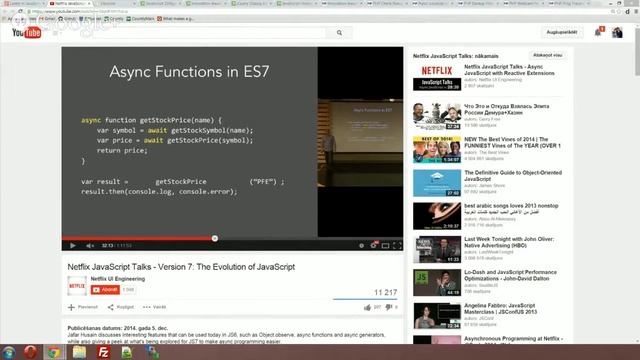Click the Netflix JavaScript Talks thumbnail

[437, 77]
